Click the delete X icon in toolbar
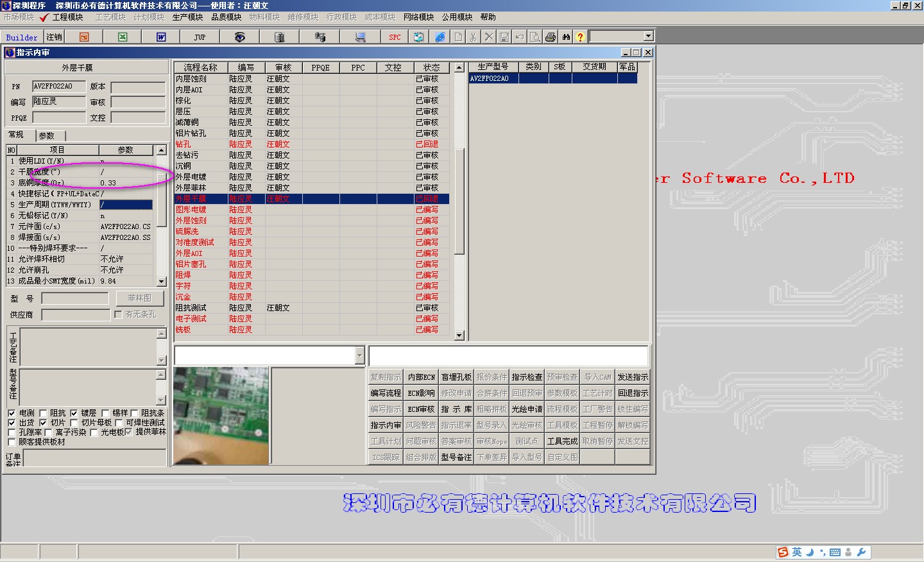924x562 pixels. click(489, 37)
